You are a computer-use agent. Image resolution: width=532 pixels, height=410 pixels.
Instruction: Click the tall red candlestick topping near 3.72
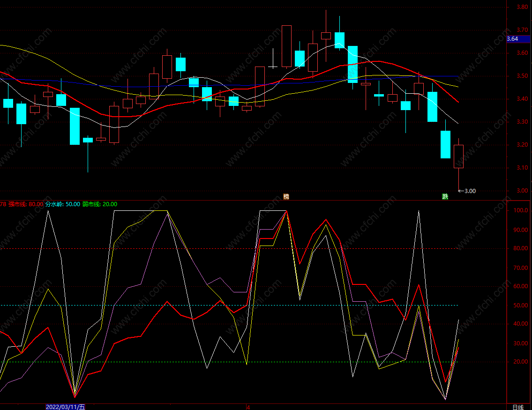pos(287,46)
